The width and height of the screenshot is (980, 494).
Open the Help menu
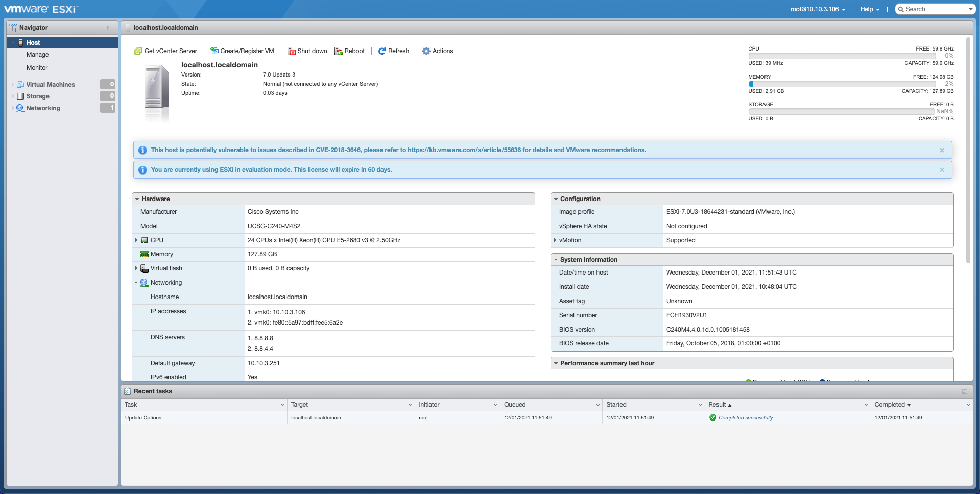click(x=870, y=9)
